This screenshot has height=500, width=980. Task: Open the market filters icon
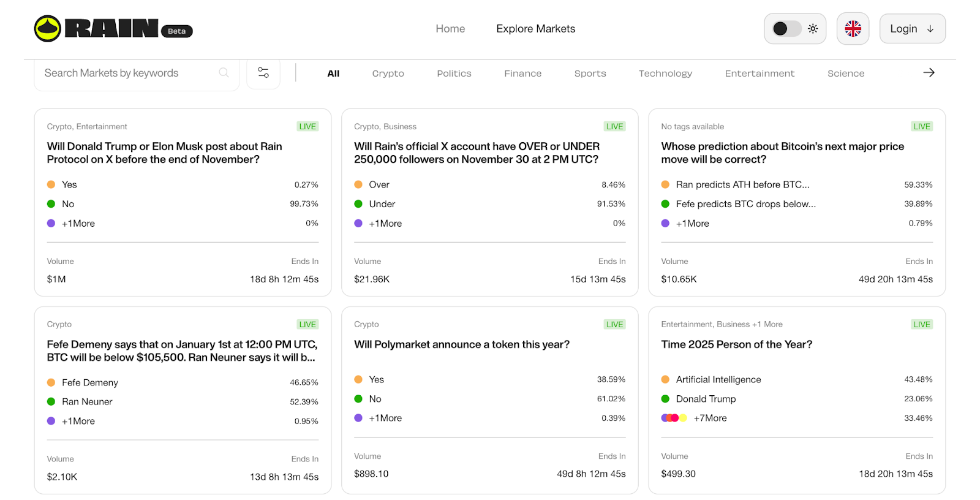263,73
